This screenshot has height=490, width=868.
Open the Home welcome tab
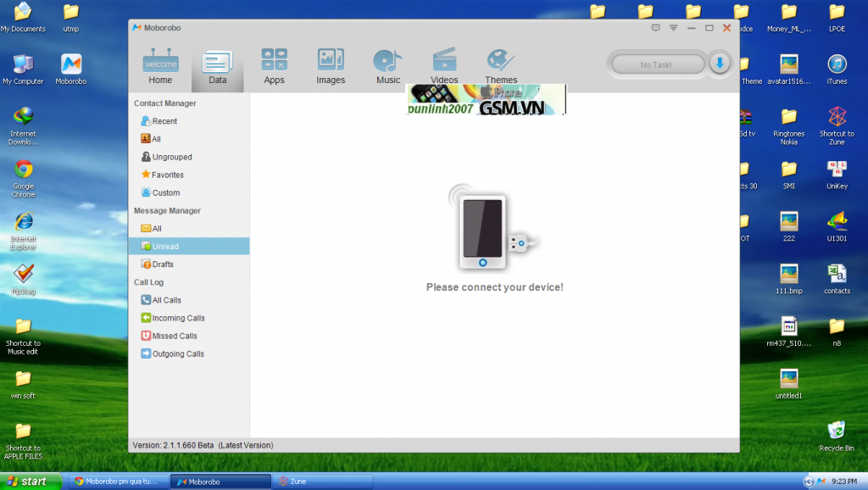[x=160, y=66]
